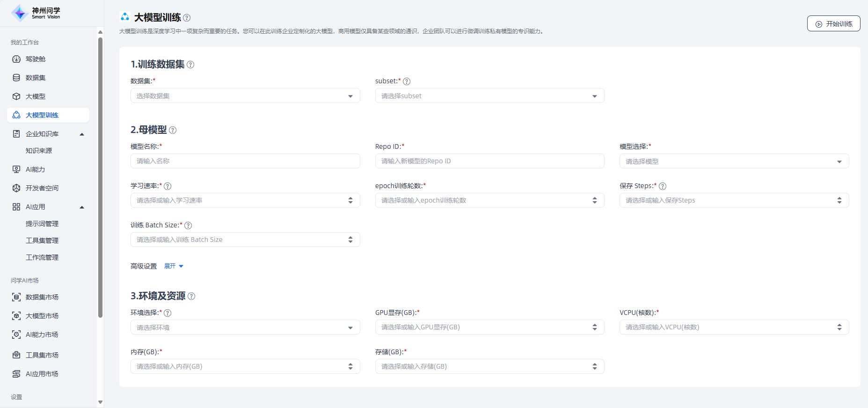Expand 高级设置 with the 展开 link

pos(174,266)
